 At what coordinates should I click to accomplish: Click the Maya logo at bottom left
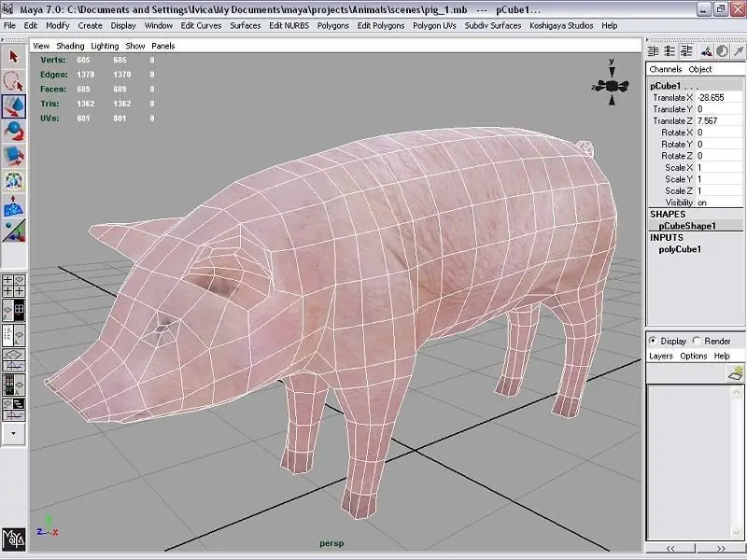[13, 539]
